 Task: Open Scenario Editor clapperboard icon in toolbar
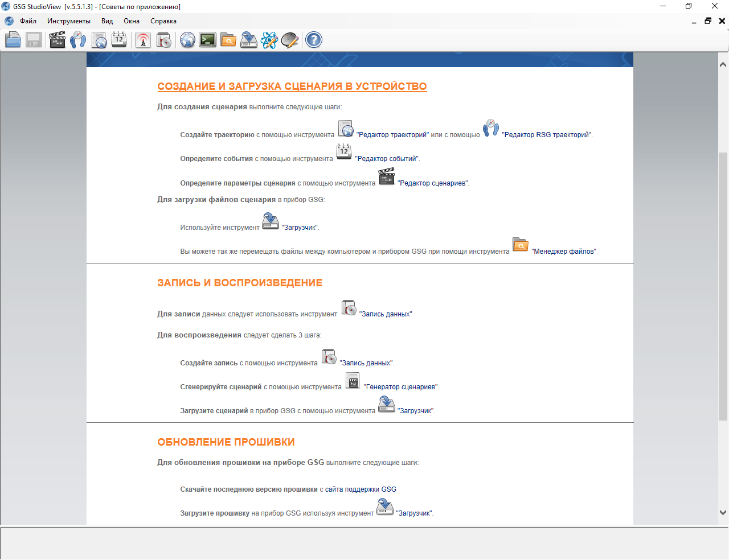[x=58, y=40]
